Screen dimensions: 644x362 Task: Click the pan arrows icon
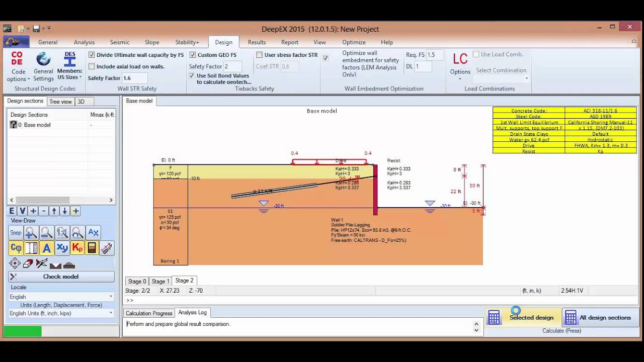click(15, 263)
